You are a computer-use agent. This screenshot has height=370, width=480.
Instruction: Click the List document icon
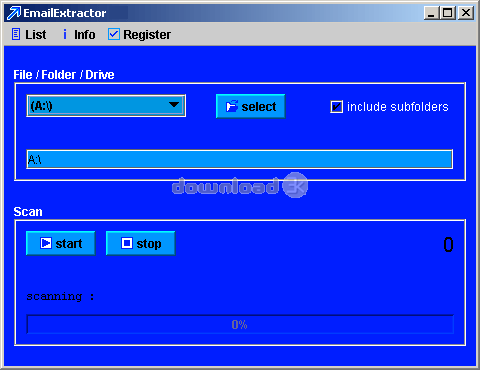click(x=16, y=34)
